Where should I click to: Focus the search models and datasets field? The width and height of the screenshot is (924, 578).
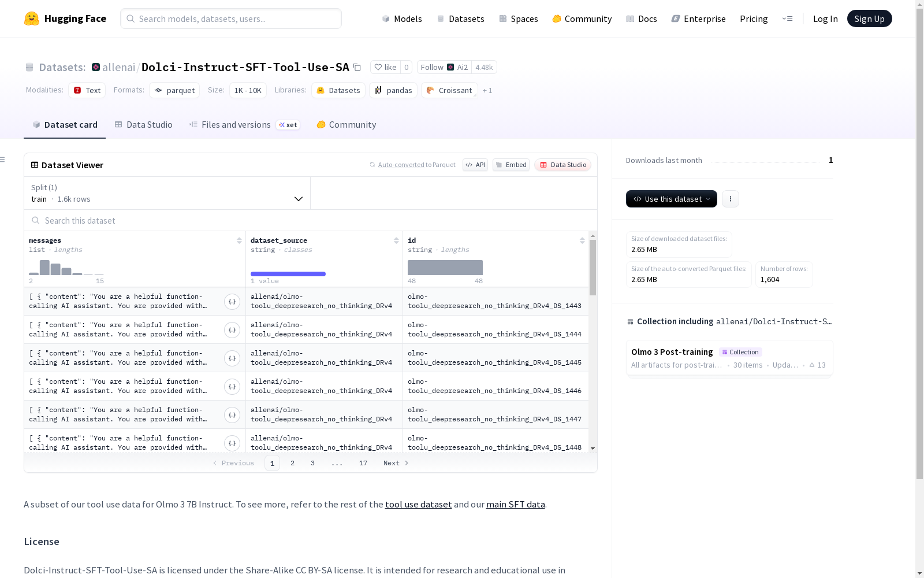point(231,18)
